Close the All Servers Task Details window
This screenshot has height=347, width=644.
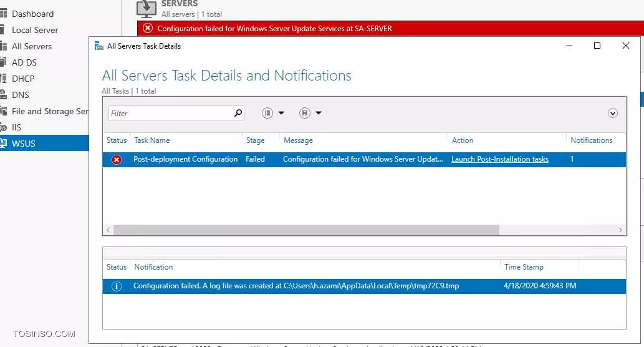[625, 46]
